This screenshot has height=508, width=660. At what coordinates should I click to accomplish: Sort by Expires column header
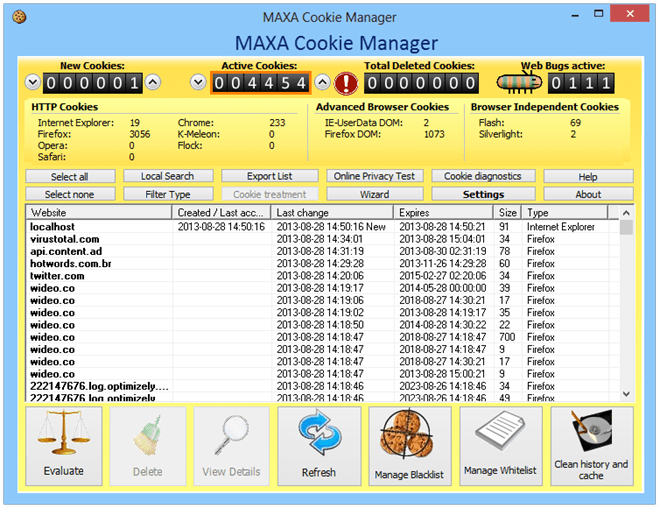pos(443,212)
